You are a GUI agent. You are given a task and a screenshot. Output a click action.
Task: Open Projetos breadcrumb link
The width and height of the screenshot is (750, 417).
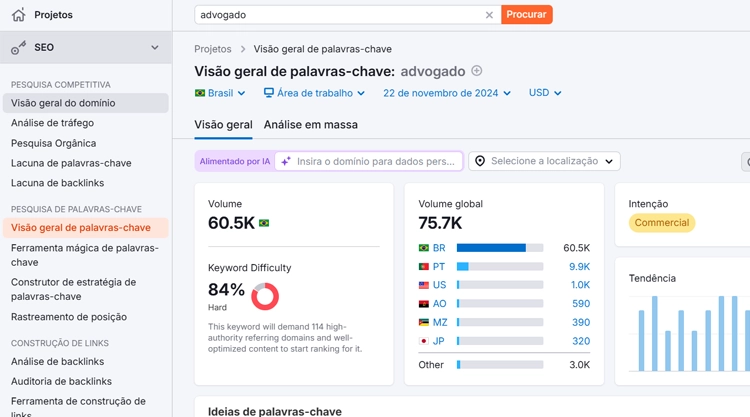click(x=212, y=49)
